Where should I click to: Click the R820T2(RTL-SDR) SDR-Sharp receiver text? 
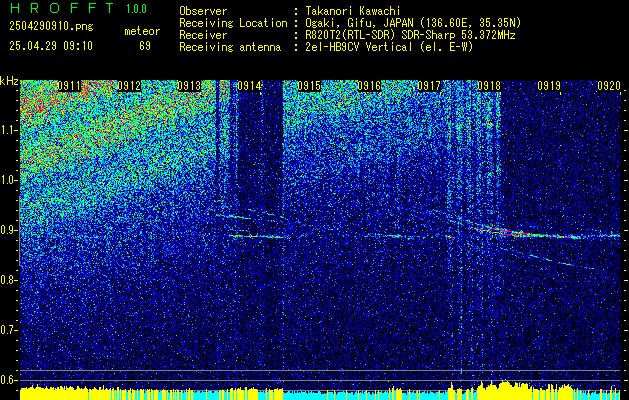point(410,35)
